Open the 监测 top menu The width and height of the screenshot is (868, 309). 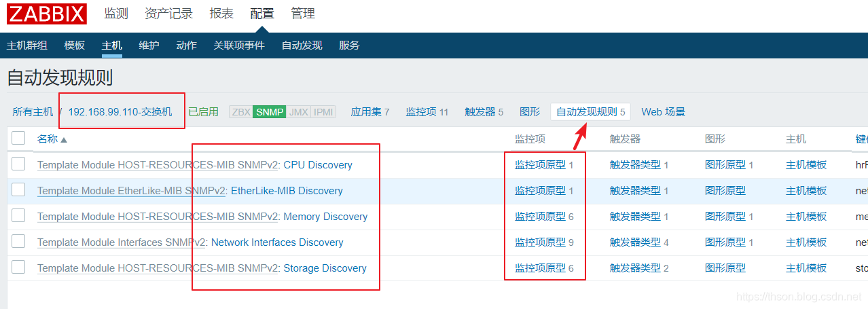[x=116, y=14]
